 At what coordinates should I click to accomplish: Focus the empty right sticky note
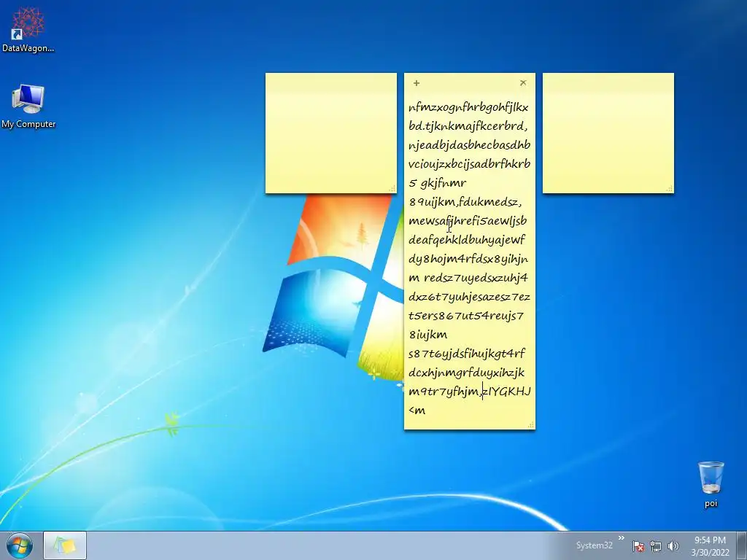pos(608,133)
